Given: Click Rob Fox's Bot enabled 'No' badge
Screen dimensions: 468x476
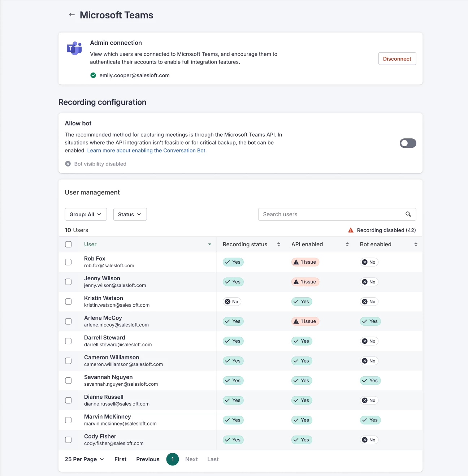Looking at the screenshot, I should (x=369, y=262).
